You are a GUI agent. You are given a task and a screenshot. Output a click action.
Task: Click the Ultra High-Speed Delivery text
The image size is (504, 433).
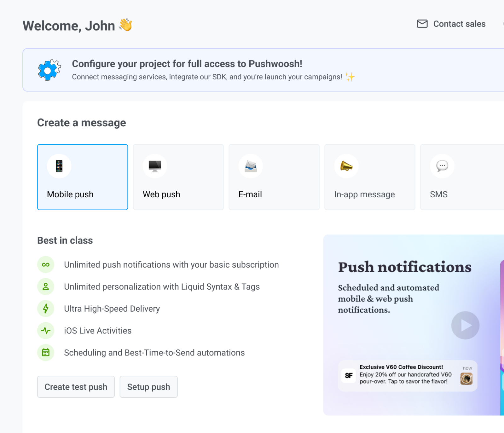(112, 309)
